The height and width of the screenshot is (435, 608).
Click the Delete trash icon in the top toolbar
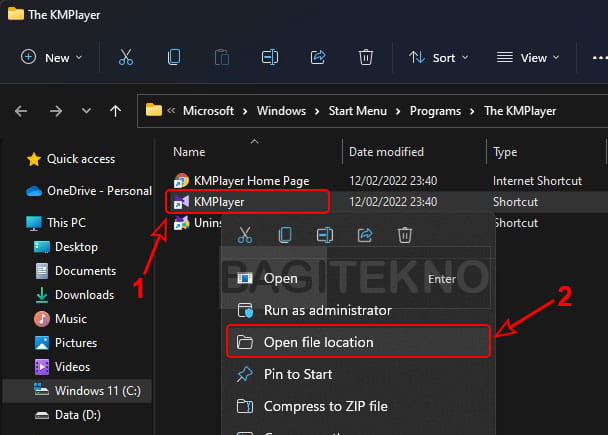coord(366,57)
